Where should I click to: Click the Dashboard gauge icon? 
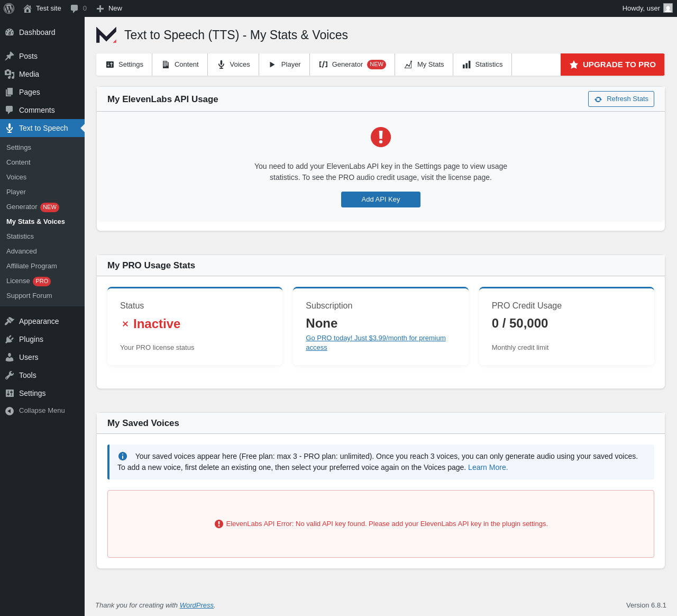[x=10, y=32]
